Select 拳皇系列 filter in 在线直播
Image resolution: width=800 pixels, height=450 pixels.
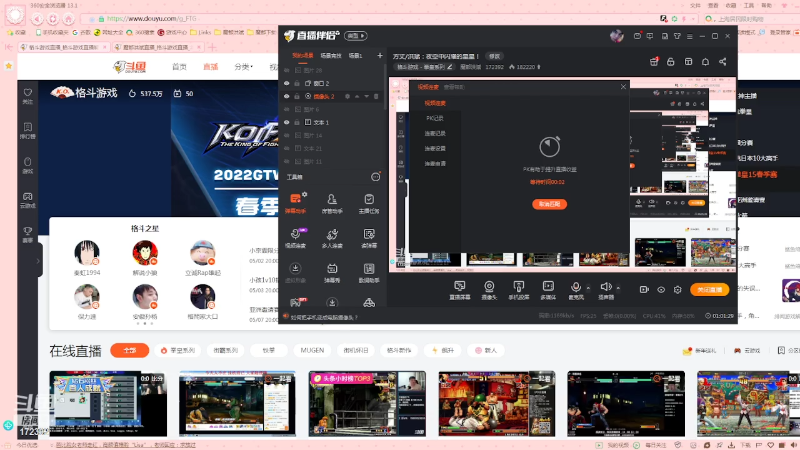tap(178, 351)
